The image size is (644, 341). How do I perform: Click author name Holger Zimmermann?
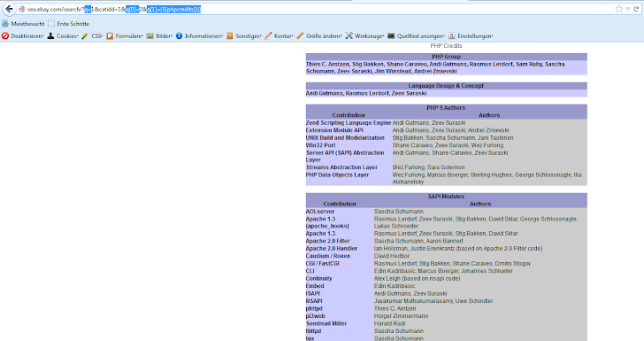[402, 316]
